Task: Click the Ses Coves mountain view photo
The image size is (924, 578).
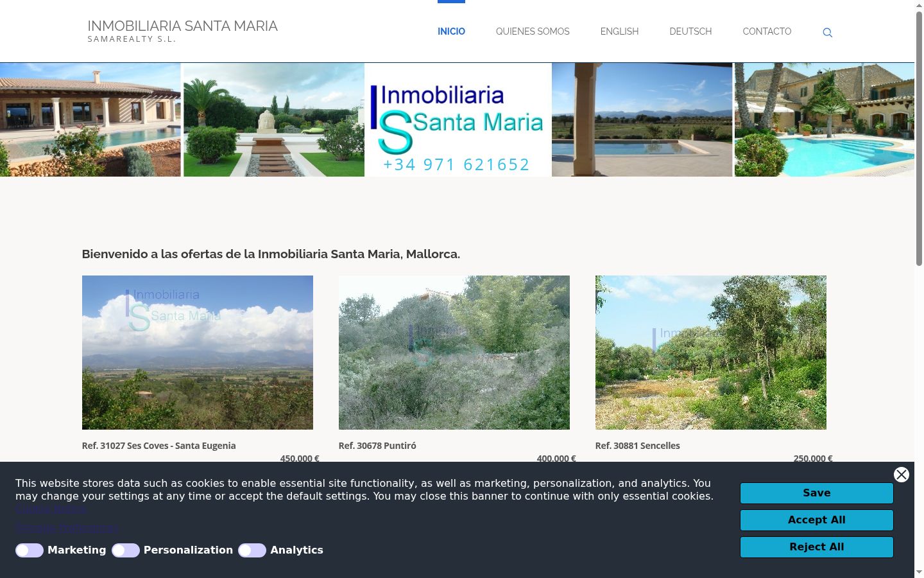Action: tap(198, 353)
